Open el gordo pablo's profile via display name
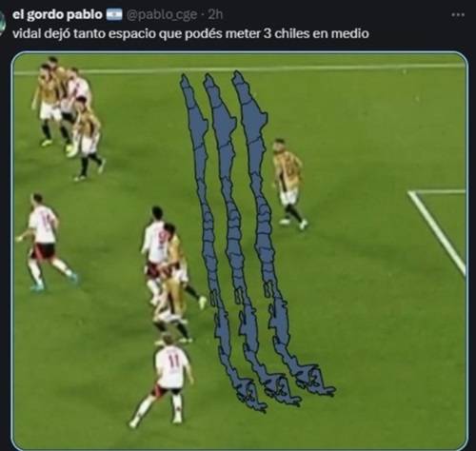 pos(57,14)
